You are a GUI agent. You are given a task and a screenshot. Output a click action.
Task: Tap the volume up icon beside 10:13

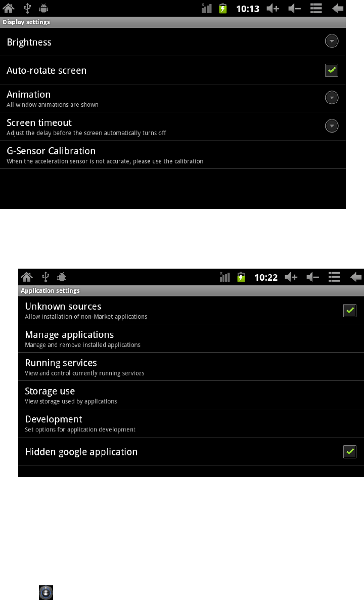point(272,9)
